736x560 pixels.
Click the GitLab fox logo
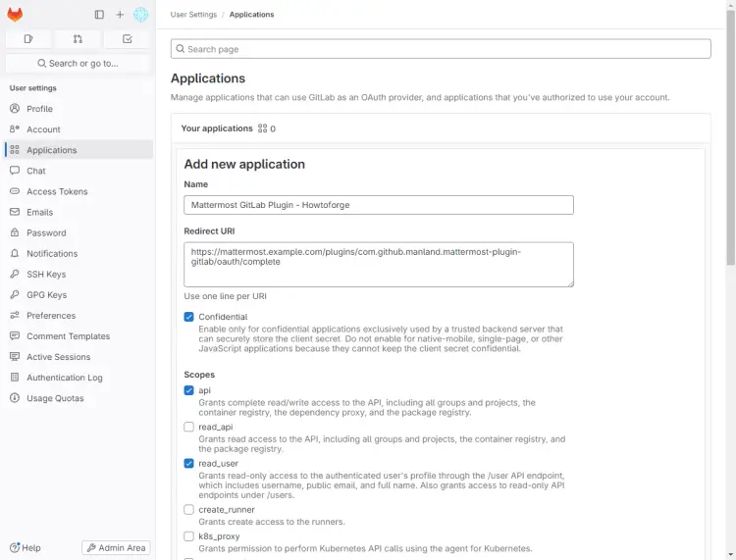15,15
